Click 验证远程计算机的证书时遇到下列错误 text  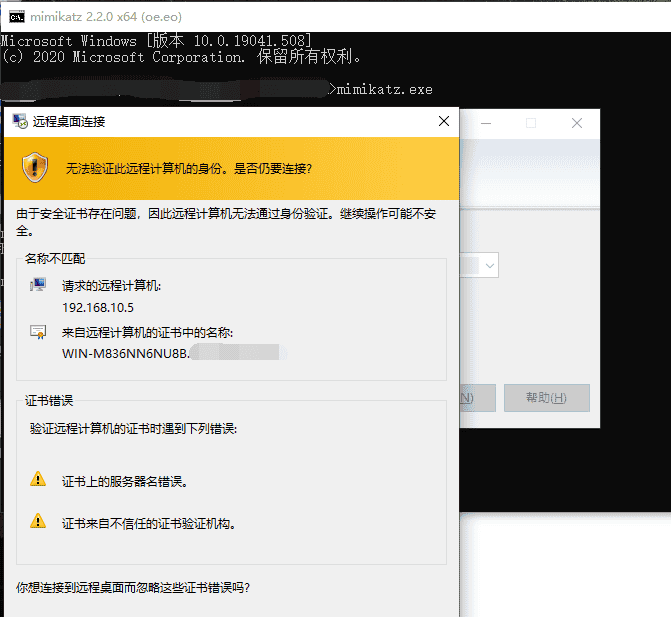(133, 429)
